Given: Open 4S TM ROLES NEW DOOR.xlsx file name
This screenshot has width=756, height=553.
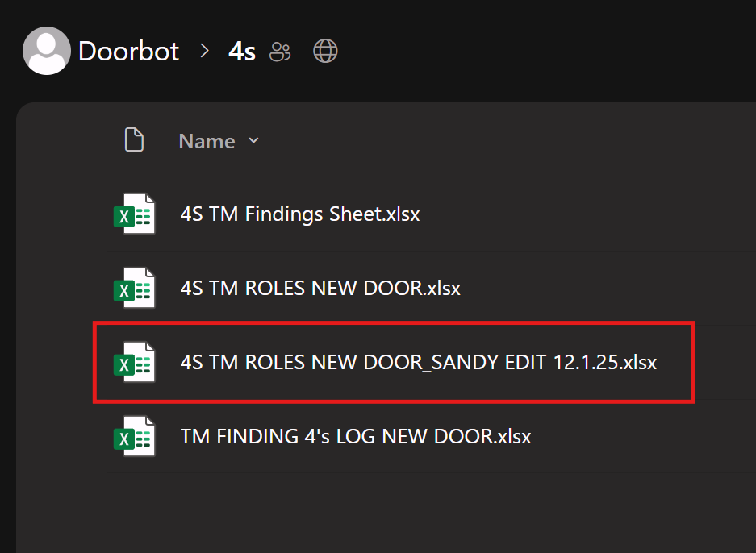Looking at the screenshot, I should 320,288.
